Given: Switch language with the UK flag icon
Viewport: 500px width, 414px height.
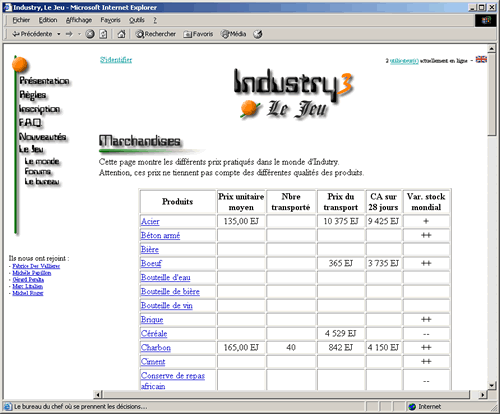Looking at the screenshot, I should click(x=481, y=59).
